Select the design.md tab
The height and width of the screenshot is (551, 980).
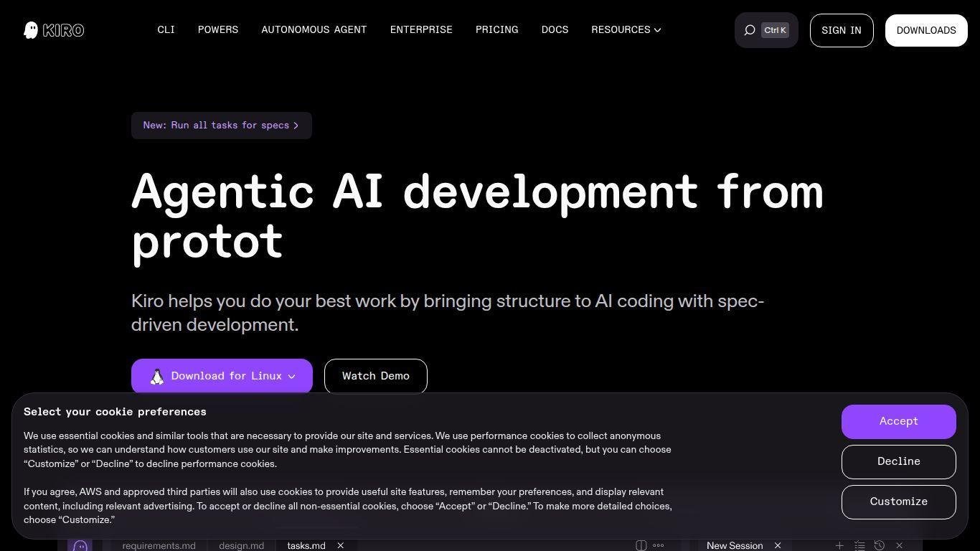click(x=241, y=546)
